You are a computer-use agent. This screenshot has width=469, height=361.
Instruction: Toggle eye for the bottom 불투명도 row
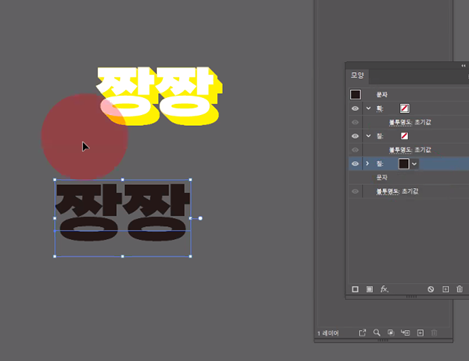(355, 191)
